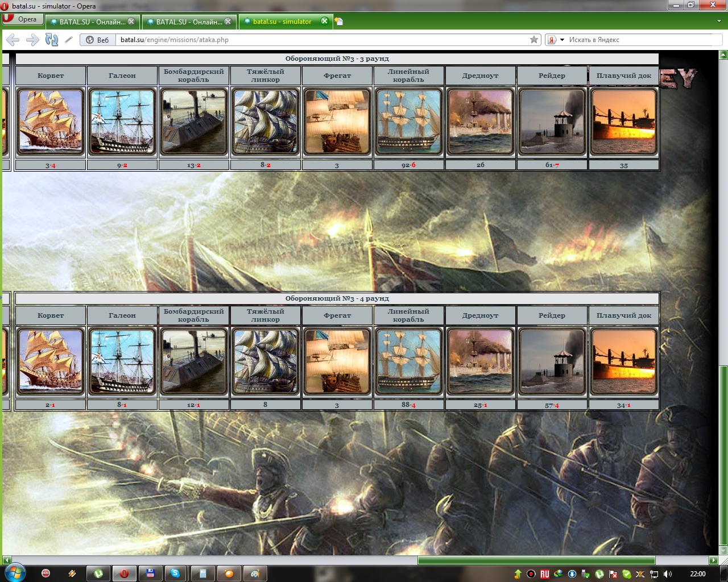
Task: Click the Фрегат ship image in round 4
Action: click(x=337, y=361)
